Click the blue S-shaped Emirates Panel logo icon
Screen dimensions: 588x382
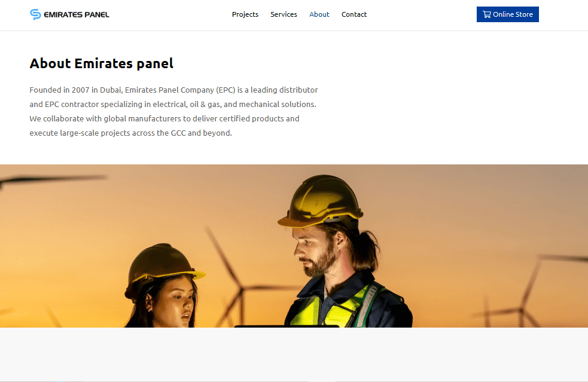(35, 14)
